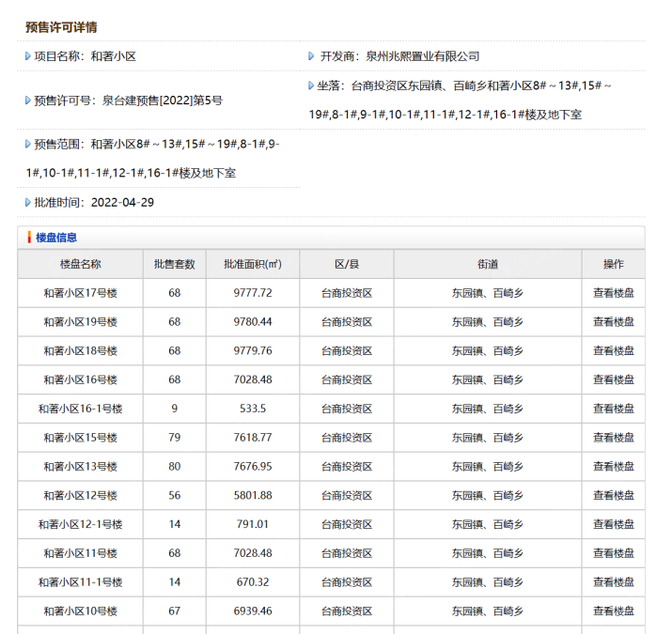Click the unit count 56
This screenshot has width=672, height=634.
(x=175, y=495)
